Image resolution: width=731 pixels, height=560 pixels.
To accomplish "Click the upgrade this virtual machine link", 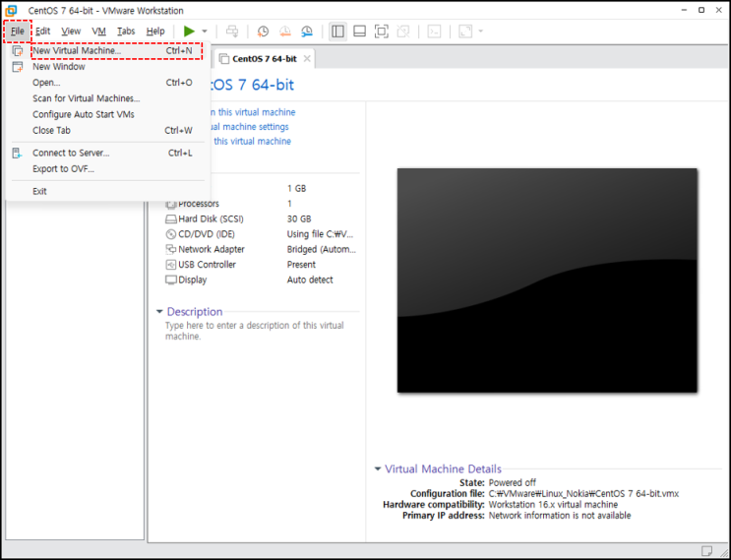I will click(252, 142).
